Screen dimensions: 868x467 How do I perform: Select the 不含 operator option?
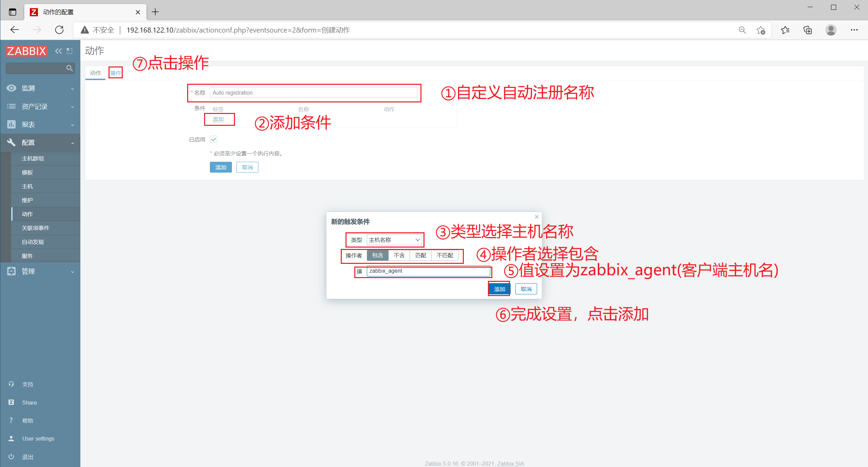[399, 255]
